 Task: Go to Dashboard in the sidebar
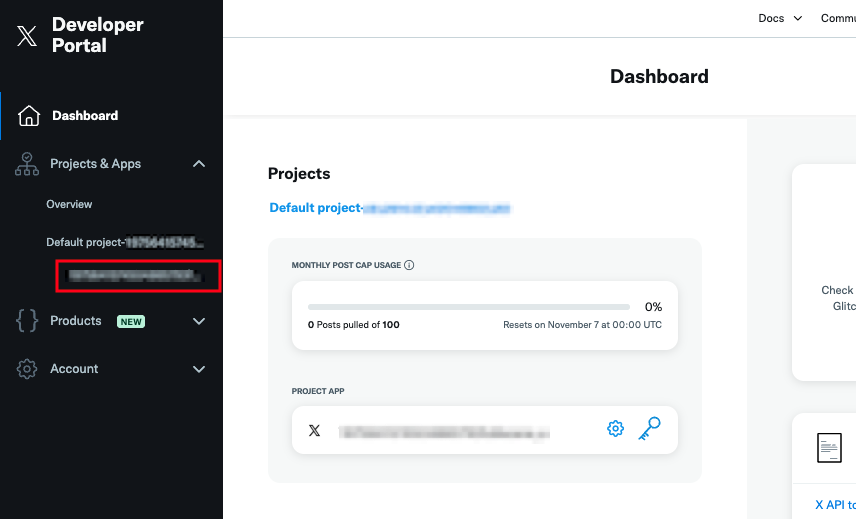pos(85,115)
